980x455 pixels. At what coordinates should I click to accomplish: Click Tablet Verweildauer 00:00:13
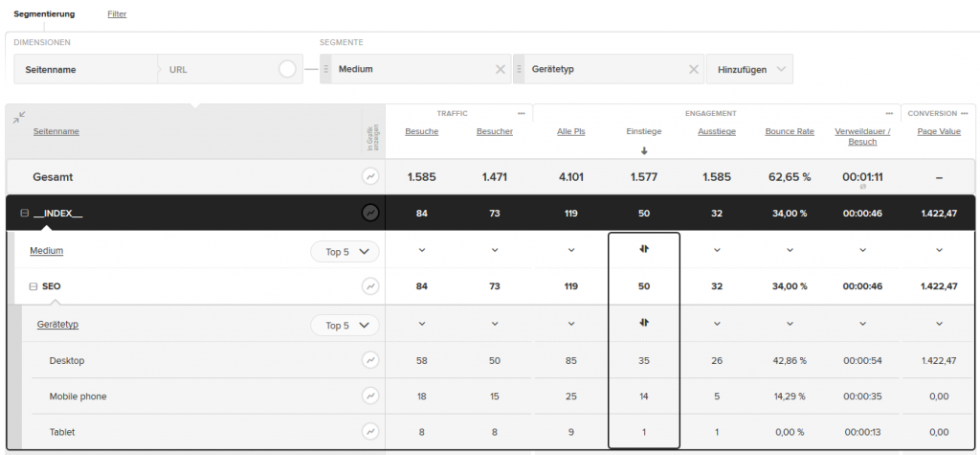coord(863,432)
